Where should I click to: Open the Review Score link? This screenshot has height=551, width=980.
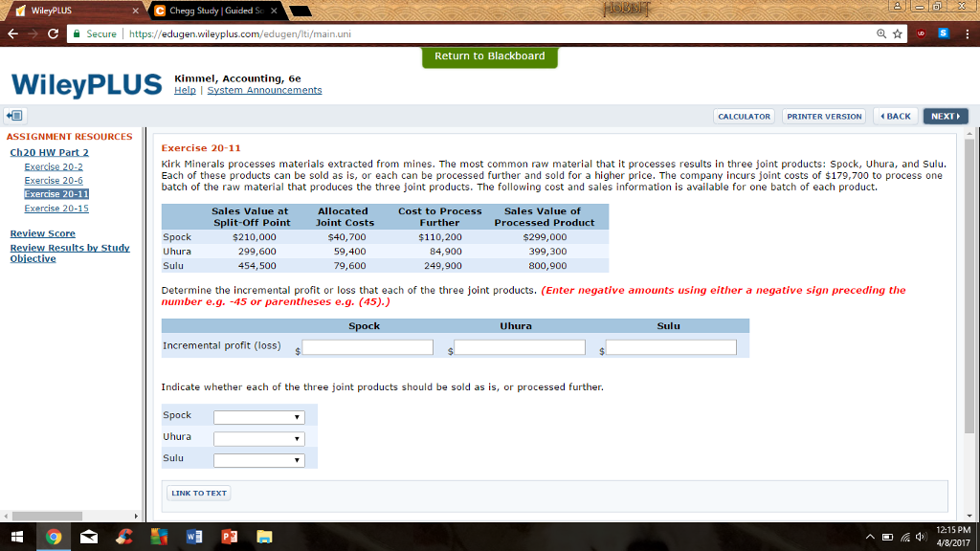(42, 233)
